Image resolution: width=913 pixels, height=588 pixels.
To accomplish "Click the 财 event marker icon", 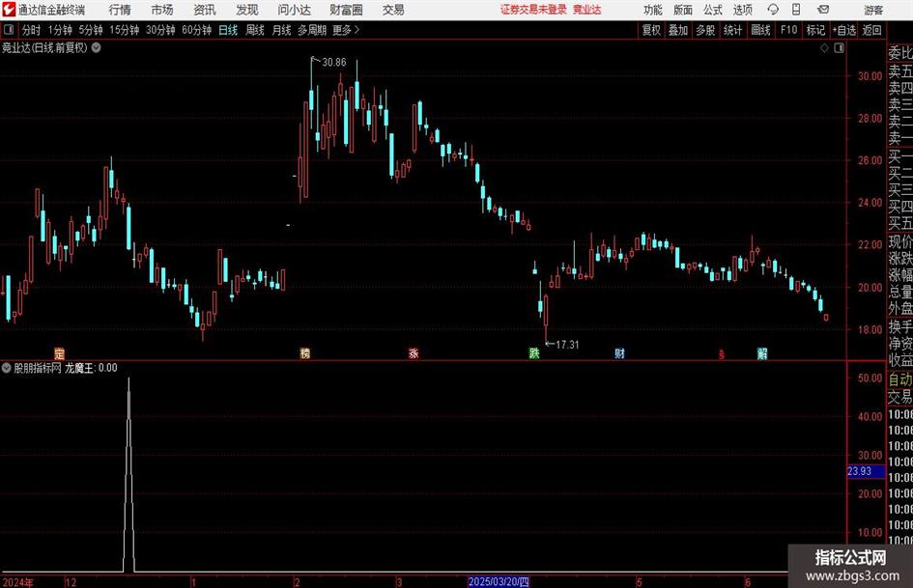I will [619, 353].
